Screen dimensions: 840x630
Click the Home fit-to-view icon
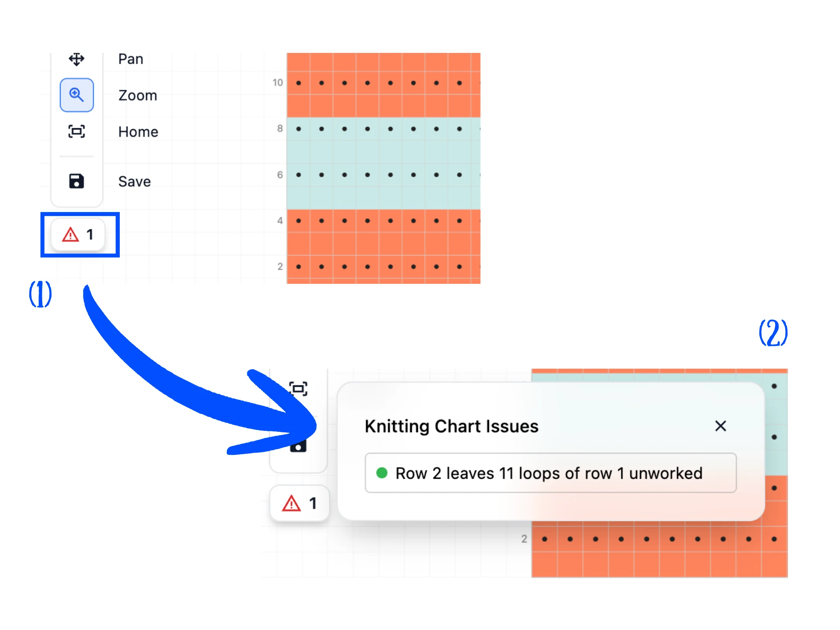[77, 131]
